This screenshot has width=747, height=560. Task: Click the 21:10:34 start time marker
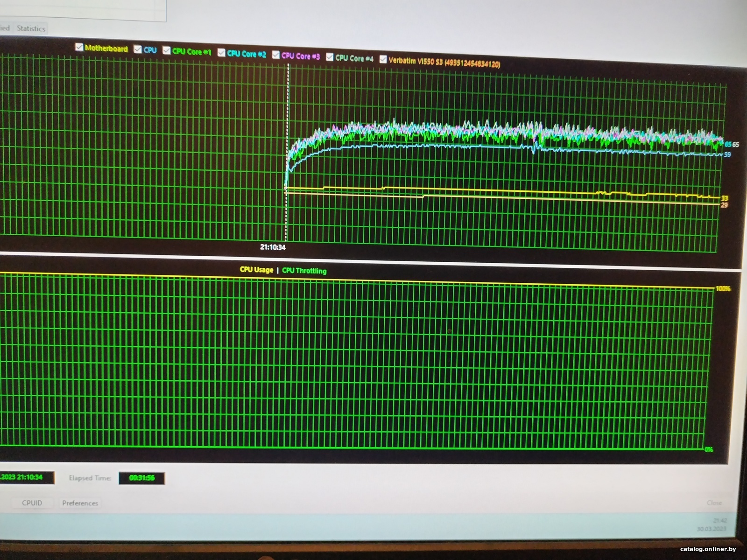273,247
